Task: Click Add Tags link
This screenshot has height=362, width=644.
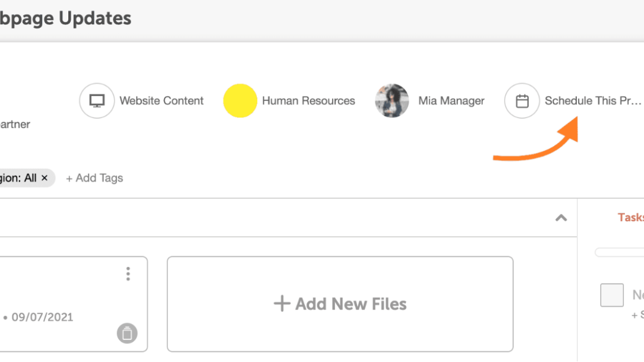Action: [x=94, y=178]
